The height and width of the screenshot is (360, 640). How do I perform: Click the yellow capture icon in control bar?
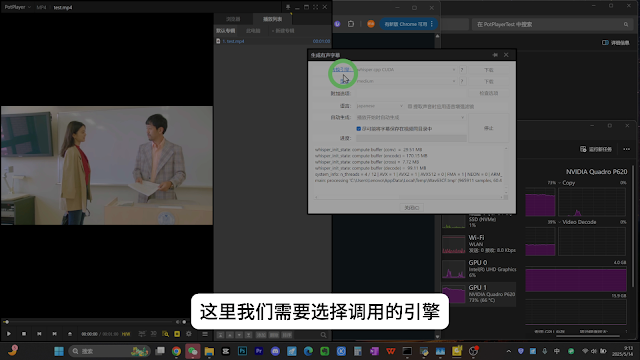coord(177,334)
